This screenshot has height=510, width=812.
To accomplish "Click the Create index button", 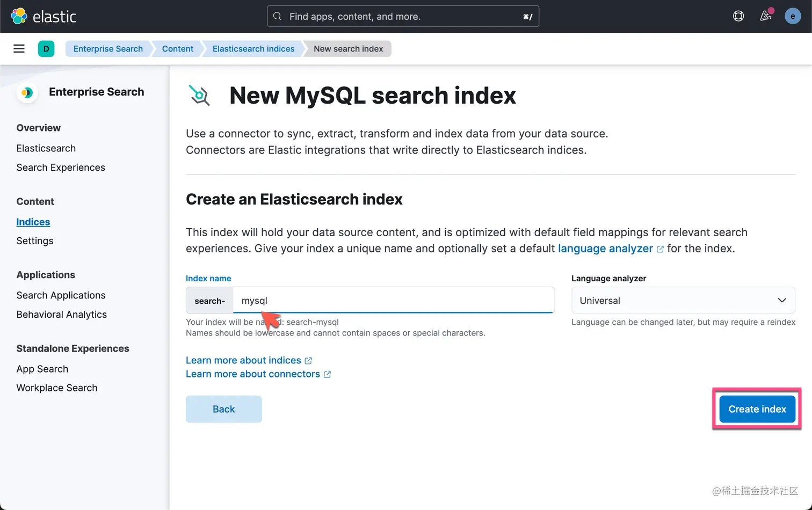I will pyautogui.click(x=757, y=409).
